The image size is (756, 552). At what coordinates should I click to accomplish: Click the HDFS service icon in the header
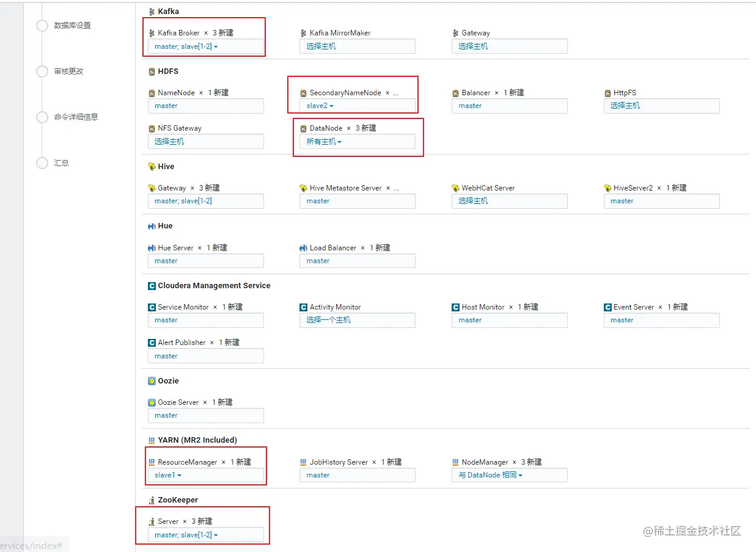[x=152, y=71]
